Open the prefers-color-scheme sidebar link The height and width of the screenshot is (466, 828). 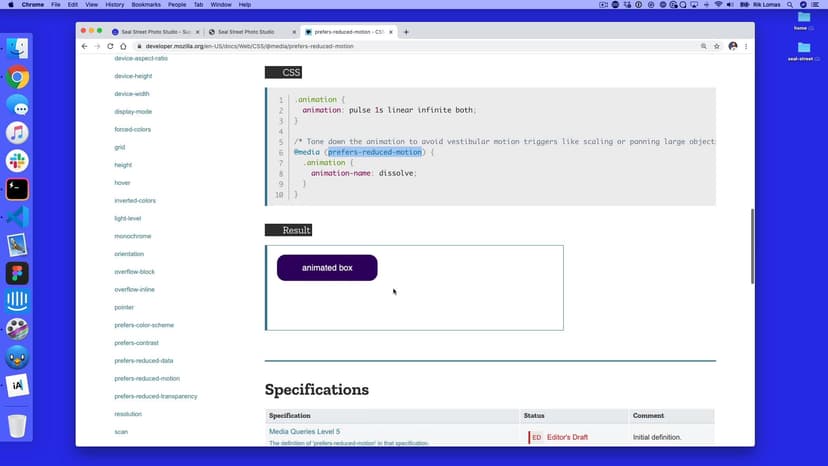click(x=144, y=325)
